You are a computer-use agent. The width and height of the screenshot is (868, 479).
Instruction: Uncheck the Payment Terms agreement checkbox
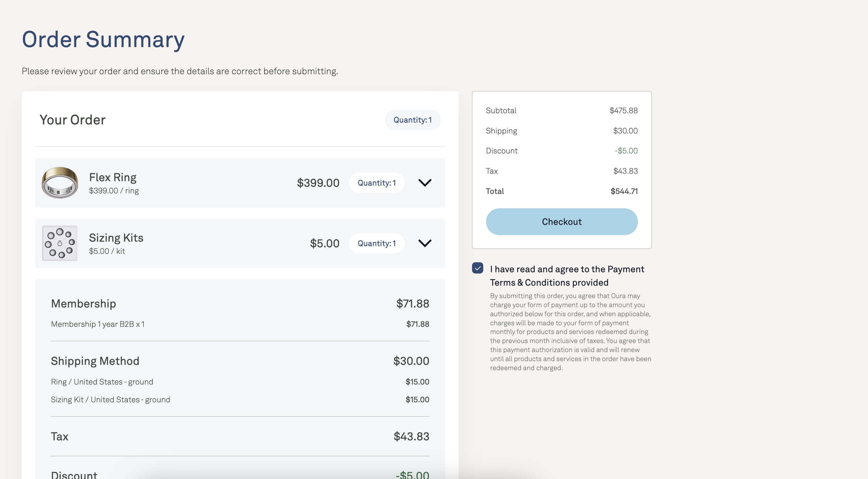(x=477, y=268)
